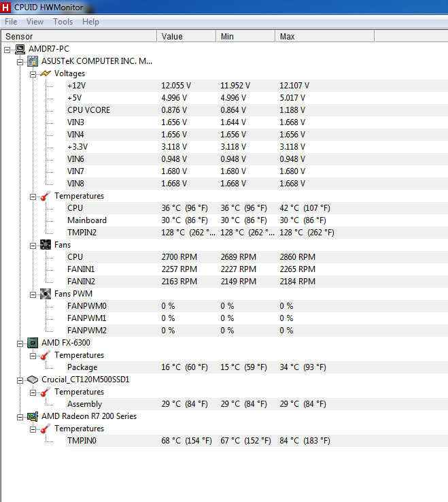Click the Crucial SSD drive icon
The height and width of the screenshot is (502, 448).
pyautogui.click(x=32, y=380)
